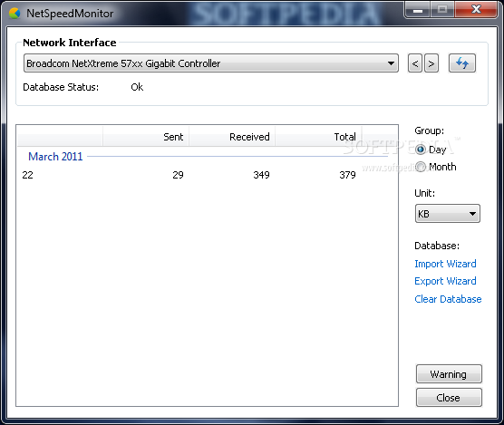This screenshot has width=504, height=425.
Task: Open the Network Interface dropdown
Action: click(211, 63)
